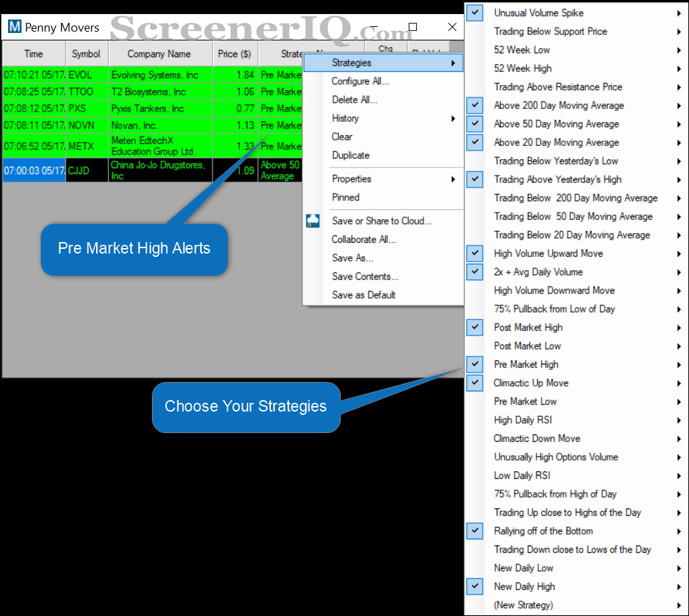Sort by Company Name column header

159,54
